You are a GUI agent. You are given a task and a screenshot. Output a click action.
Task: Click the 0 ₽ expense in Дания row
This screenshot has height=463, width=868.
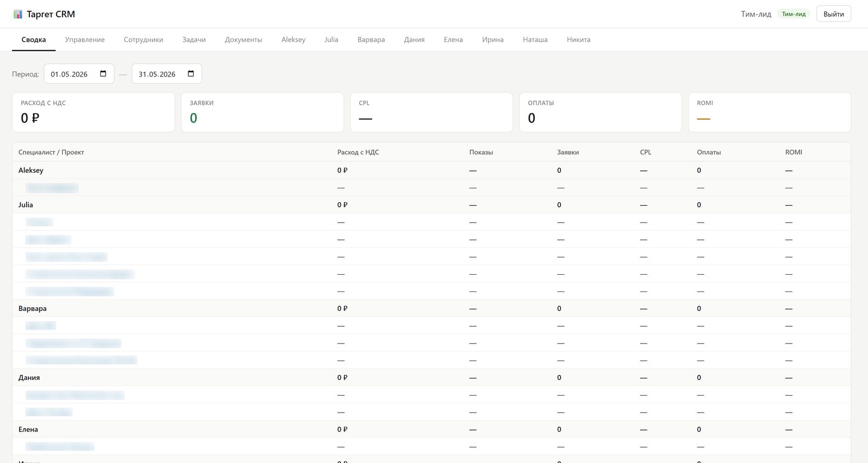(x=342, y=377)
